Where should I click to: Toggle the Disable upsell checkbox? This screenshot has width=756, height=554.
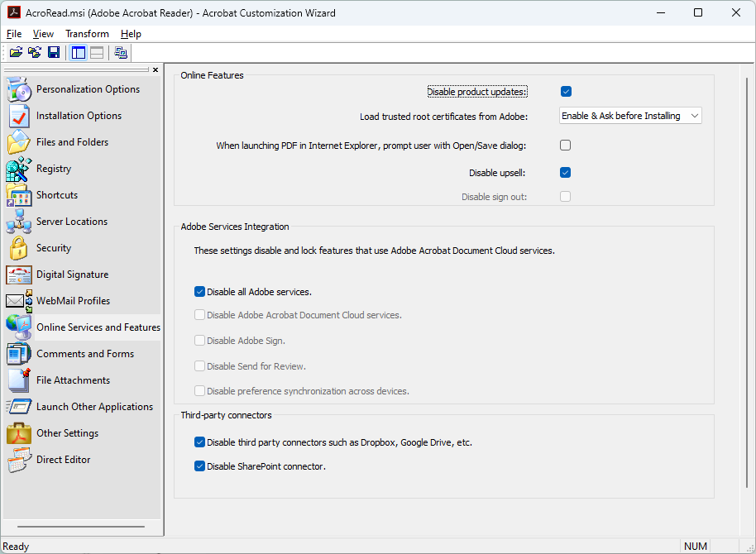(565, 172)
